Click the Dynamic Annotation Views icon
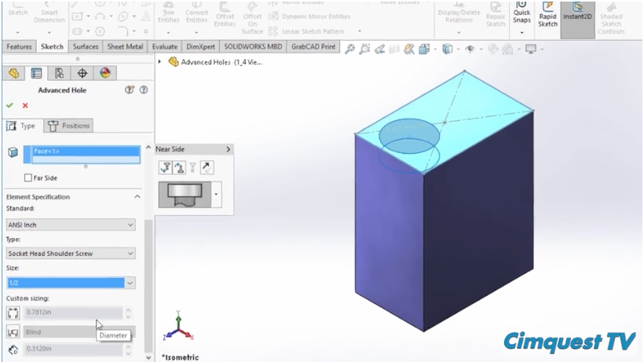The image size is (644, 362). (x=409, y=49)
